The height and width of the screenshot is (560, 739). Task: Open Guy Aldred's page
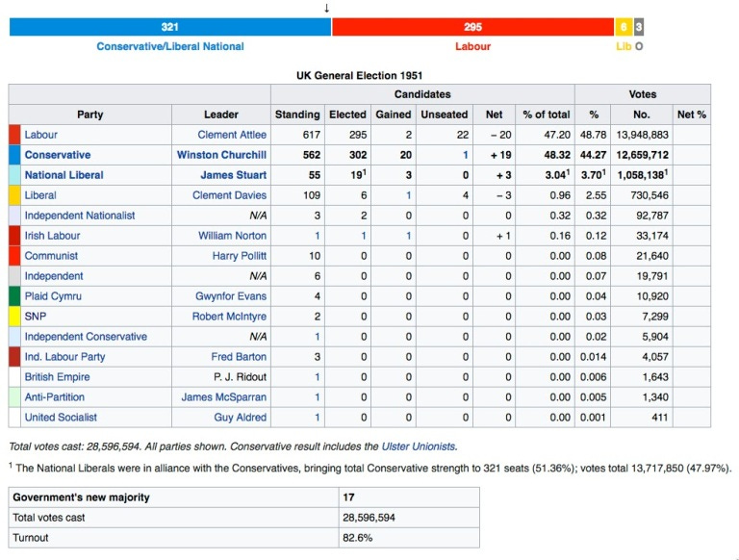(x=240, y=418)
